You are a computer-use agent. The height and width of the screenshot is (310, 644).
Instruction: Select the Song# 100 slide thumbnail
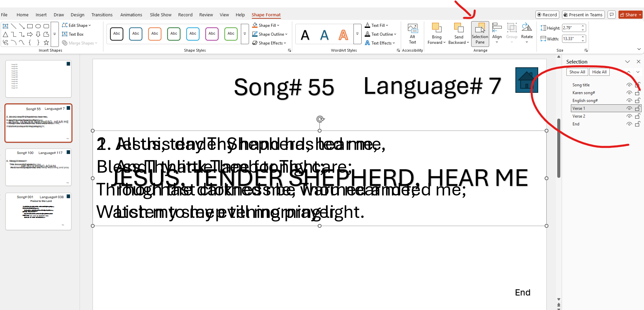coord(38,167)
